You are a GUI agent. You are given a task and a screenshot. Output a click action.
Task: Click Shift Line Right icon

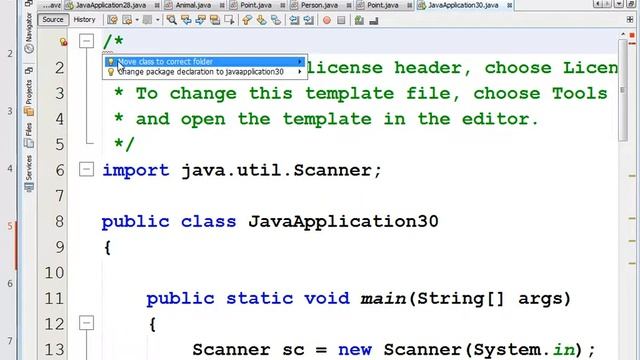(x=309, y=20)
